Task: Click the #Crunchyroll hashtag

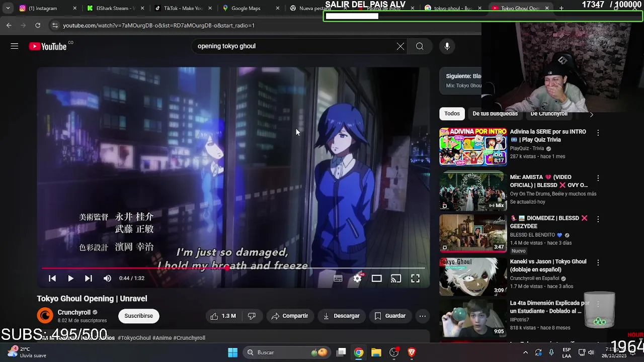Action: [x=189, y=338]
